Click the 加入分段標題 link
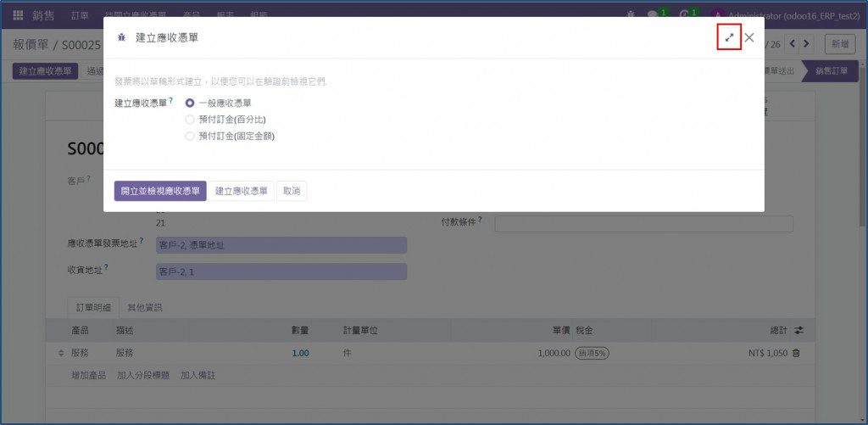The height and width of the screenshot is (425, 868). click(142, 375)
